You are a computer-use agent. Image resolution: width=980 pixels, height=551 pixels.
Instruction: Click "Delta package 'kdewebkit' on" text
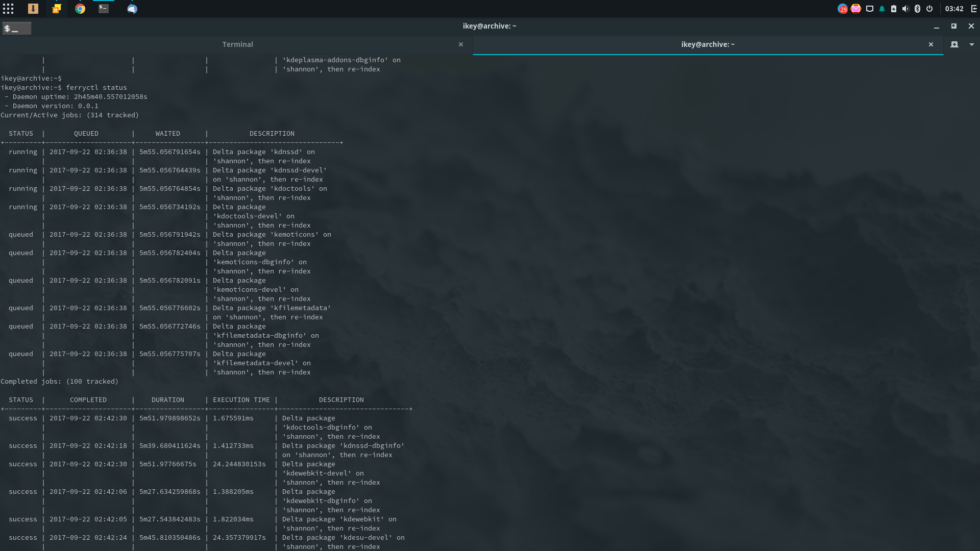click(339, 519)
